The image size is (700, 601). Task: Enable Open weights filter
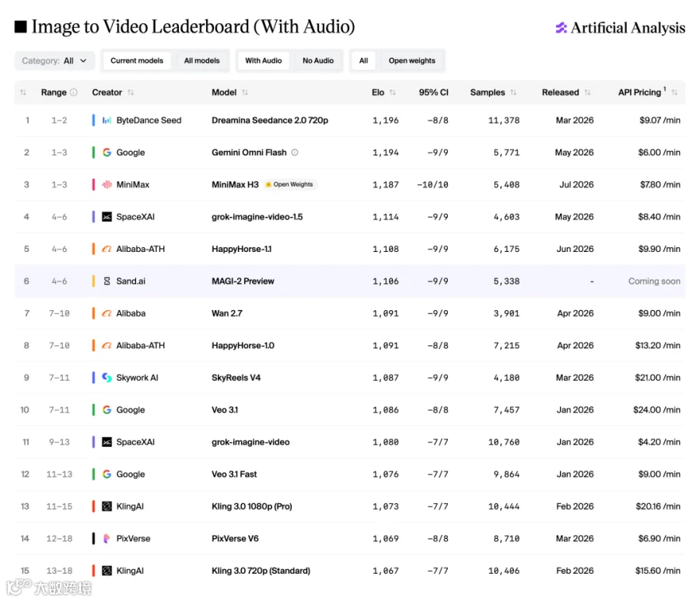pos(411,61)
